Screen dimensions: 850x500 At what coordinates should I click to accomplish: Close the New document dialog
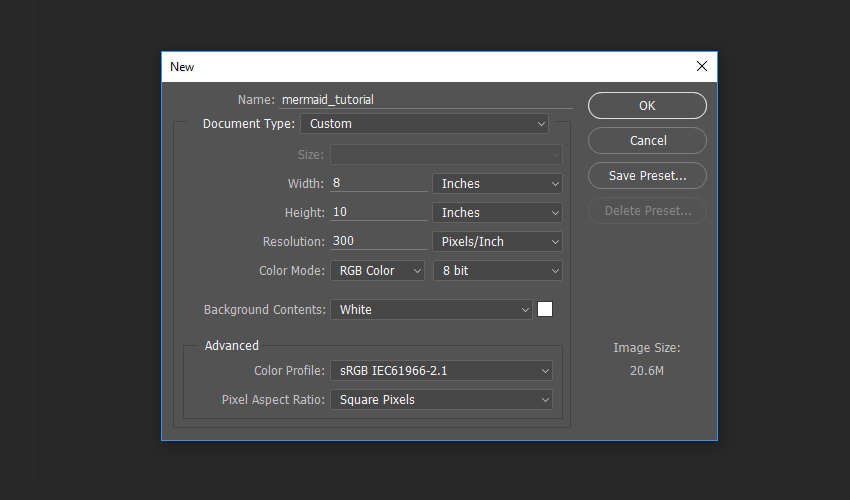tap(701, 66)
